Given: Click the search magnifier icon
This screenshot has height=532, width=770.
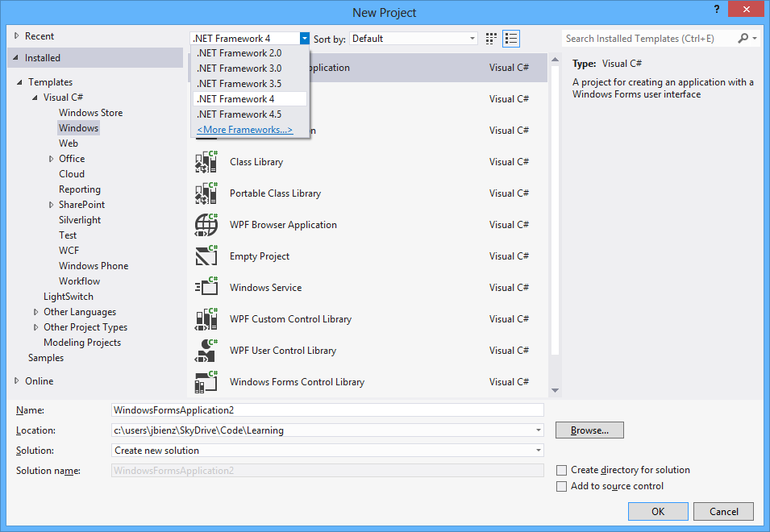Looking at the screenshot, I should (743, 38).
